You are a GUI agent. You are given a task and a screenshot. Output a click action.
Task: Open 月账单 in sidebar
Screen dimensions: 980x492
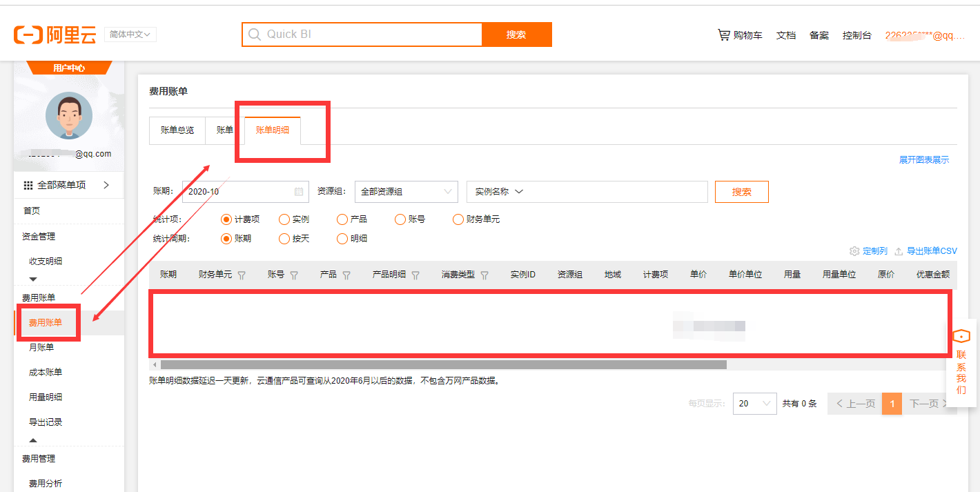41,348
